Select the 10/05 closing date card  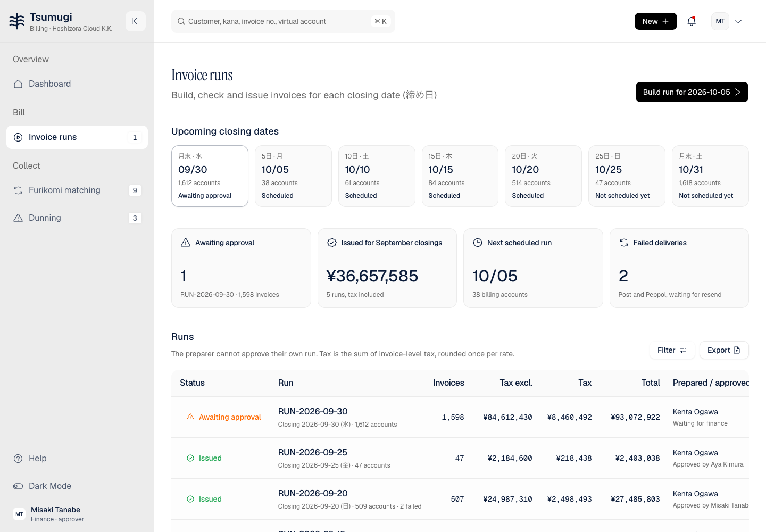[x=293, y=176]
